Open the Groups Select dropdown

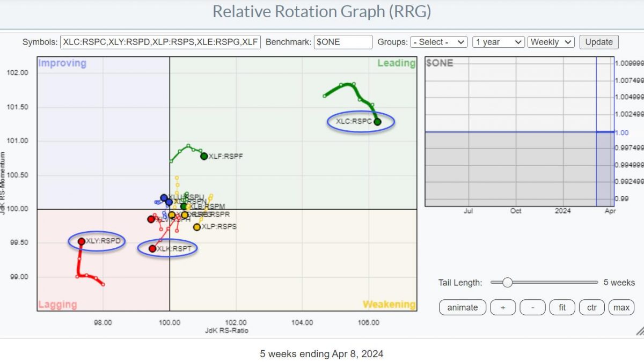[438, 42]
